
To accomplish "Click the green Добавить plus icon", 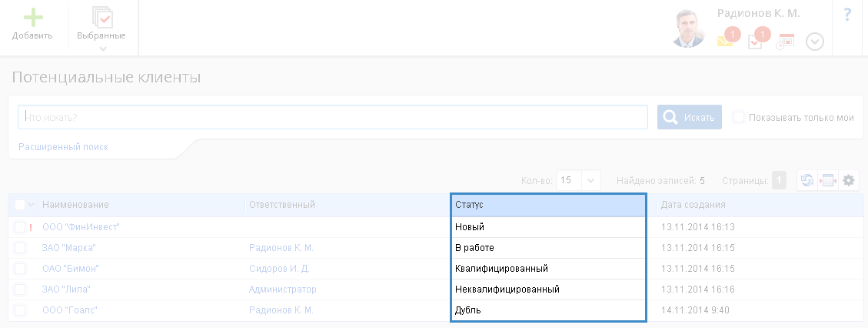I will pyautogui.click(x=32, y=17).
